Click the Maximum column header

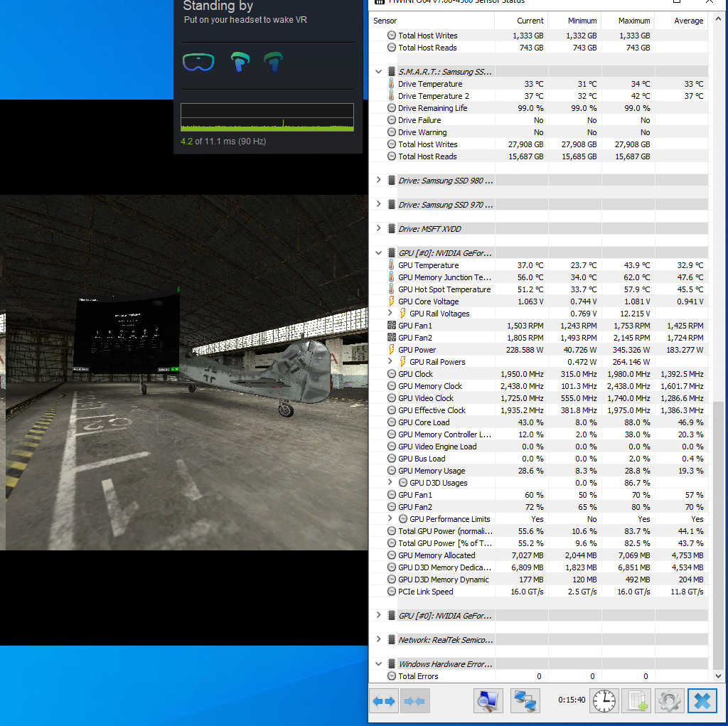[x=628, y=21]
